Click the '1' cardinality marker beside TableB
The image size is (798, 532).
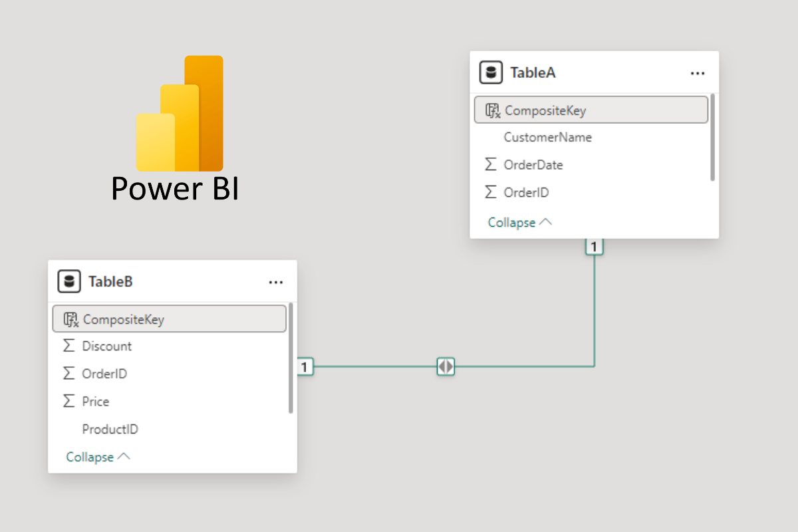(305, 366)
